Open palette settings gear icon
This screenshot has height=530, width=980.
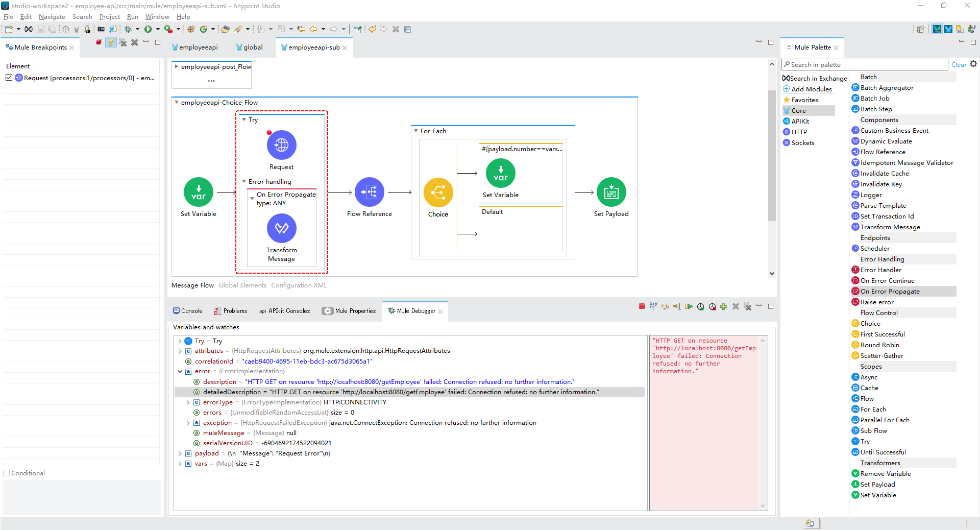coord(973,64)
